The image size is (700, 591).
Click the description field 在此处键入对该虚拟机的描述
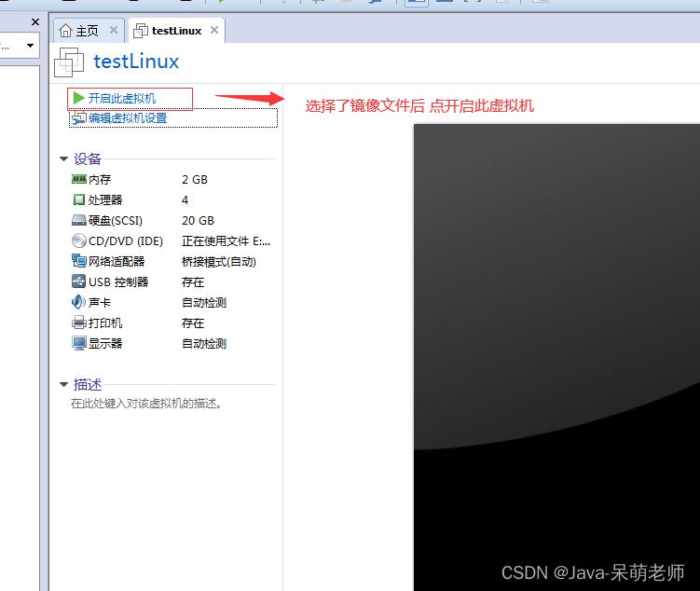146,404
